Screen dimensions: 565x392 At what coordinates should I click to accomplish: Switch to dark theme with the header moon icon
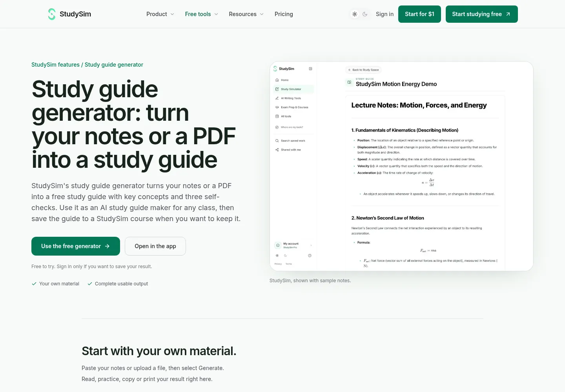(365, 14)
